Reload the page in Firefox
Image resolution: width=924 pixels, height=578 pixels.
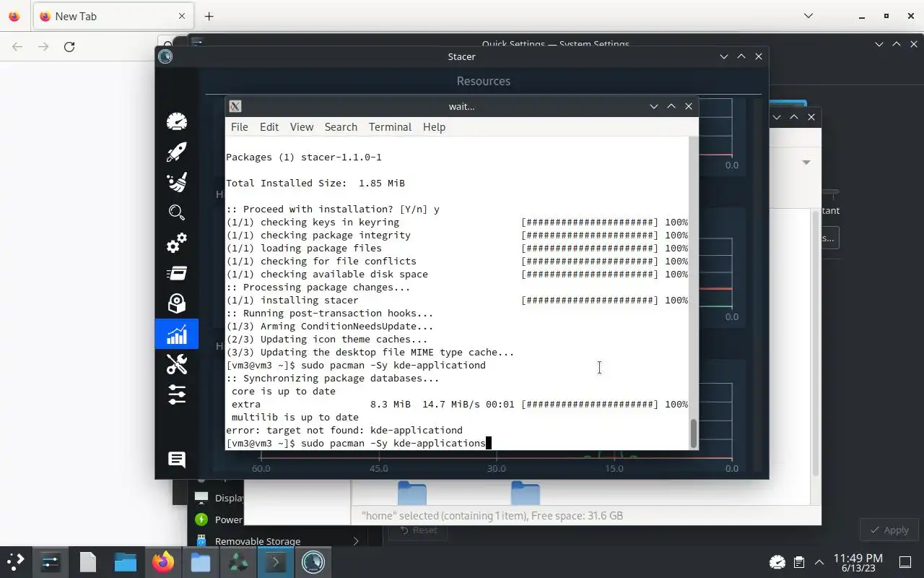69,46
